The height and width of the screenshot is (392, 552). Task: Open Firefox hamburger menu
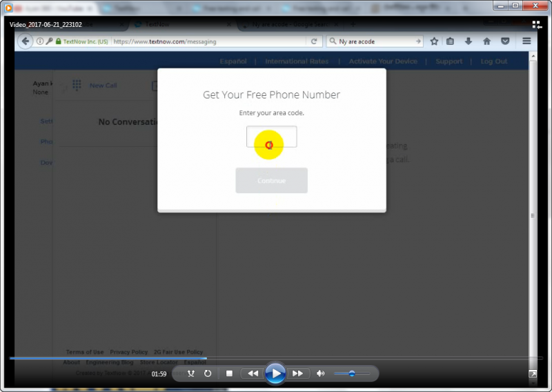[526, 41]
